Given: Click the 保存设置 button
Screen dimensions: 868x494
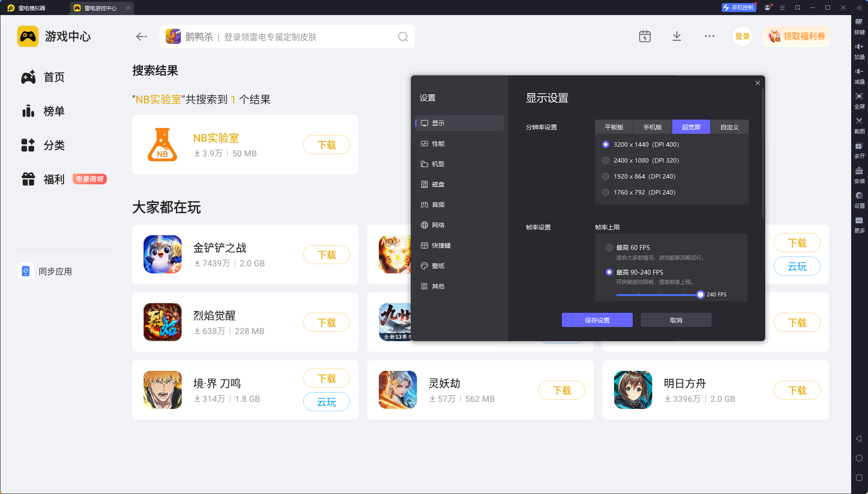Looking at the screenshot, I should click(597, 320).
